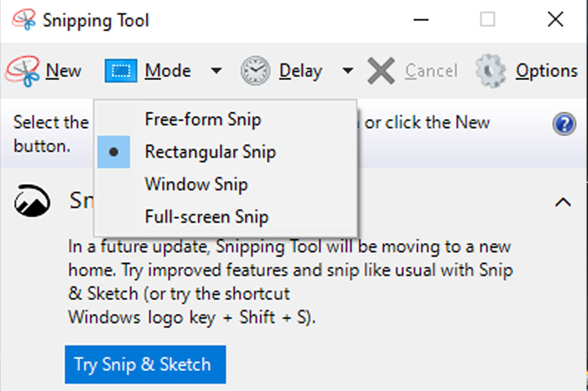Viewport: 588px width, 391px height.
Task: Collapse the Snip & Sketch notice chevron
Action: pyautogui.click(x=563, y=202)
